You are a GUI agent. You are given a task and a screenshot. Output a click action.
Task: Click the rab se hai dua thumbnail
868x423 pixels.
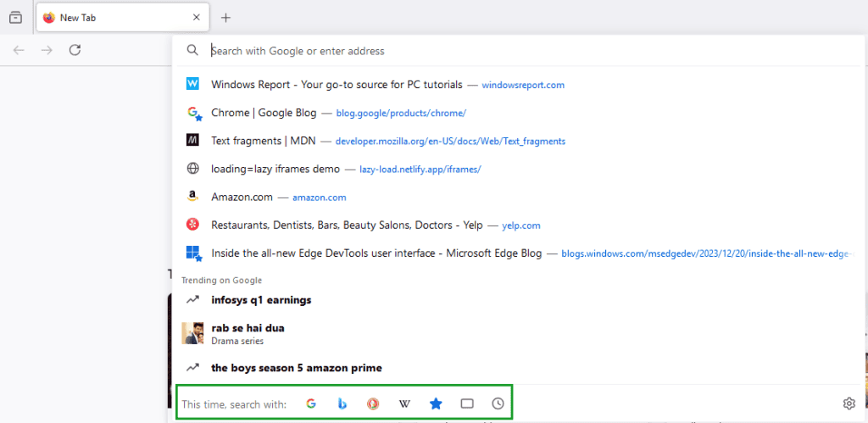tap(192, 333)
